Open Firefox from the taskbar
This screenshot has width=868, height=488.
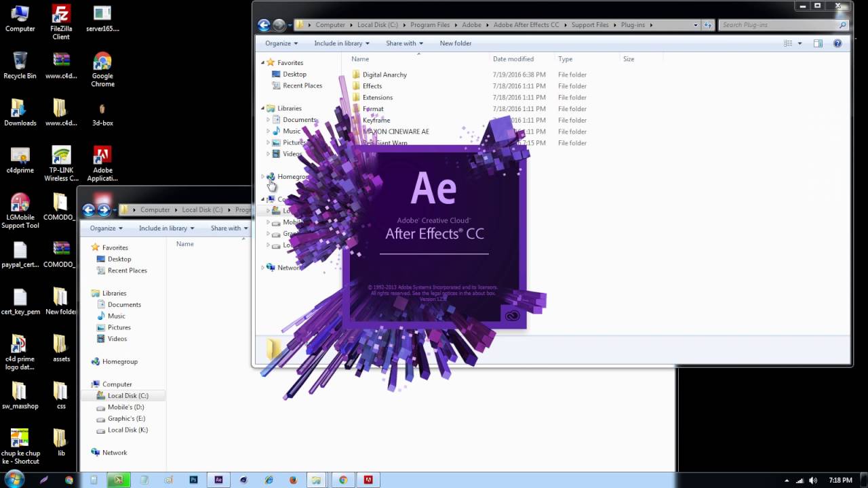[x=293, y=480]
